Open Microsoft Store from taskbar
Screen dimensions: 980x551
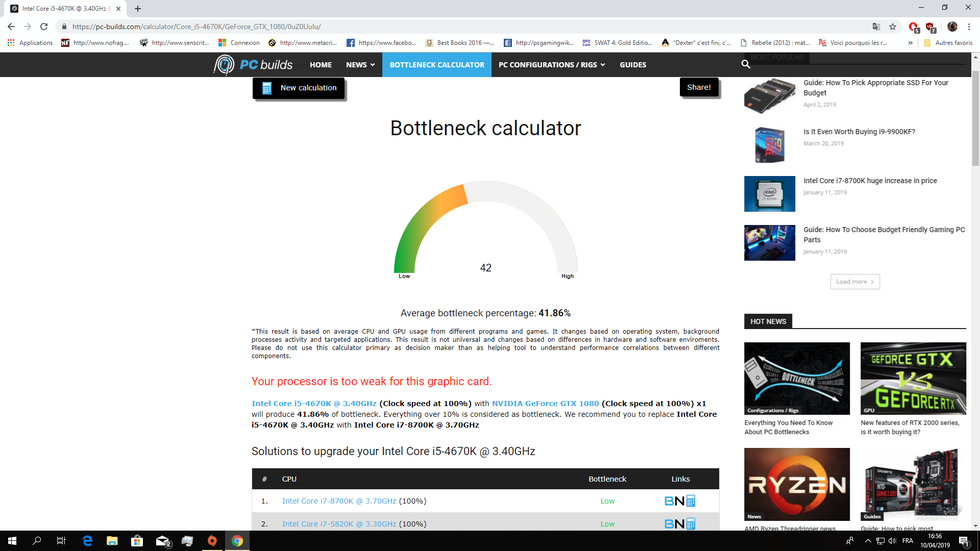pyautogui.click(x=137, y=541)
